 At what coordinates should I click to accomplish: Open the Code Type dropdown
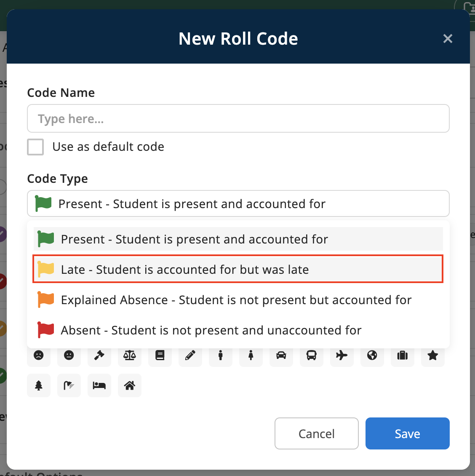[x=238, y=204]
